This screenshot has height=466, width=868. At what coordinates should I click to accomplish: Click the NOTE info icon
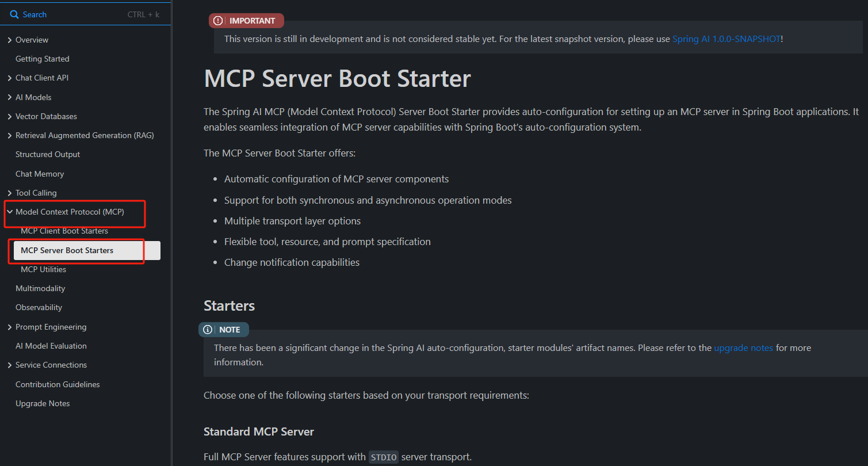(208, 330)
